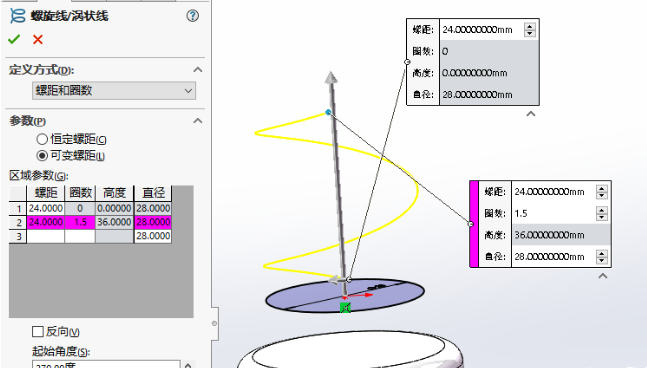Edit 直径 28.00000000mm in magenta callout
647x368 pixels.
pos(553,257)
